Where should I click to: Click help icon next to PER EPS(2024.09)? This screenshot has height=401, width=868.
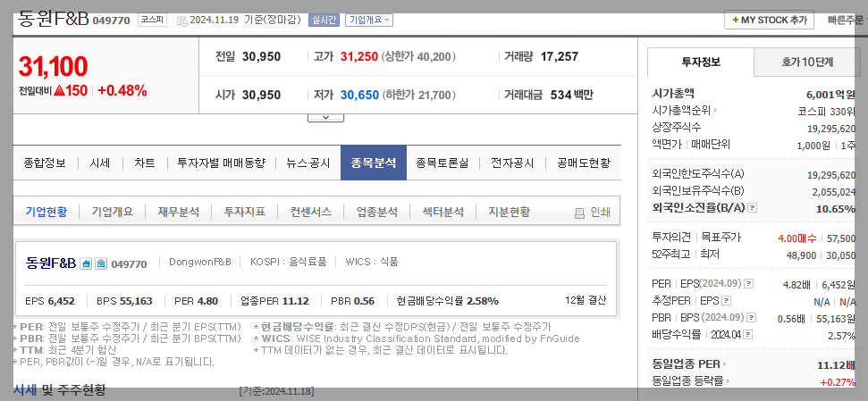pyautogui.click(x=748, y=284)
